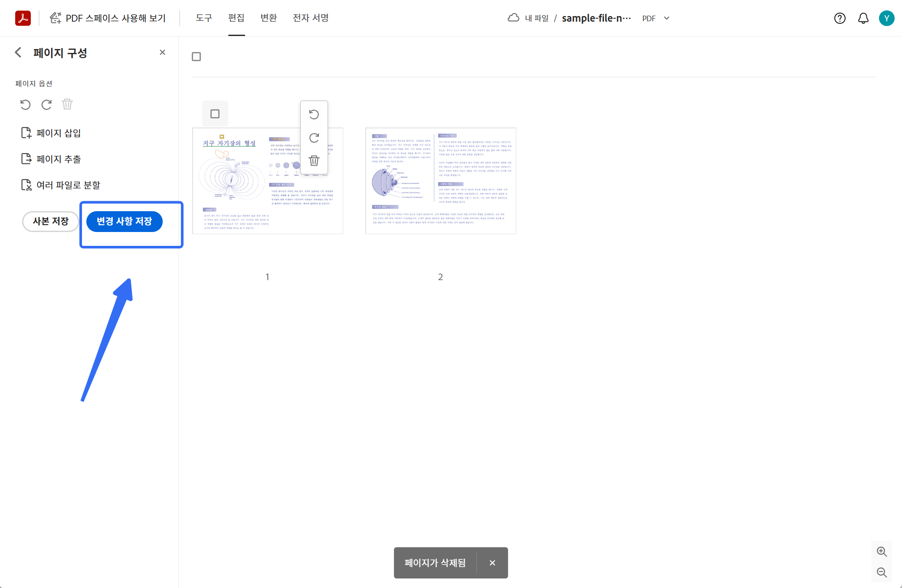Viewport: 902px width, 588px height.
Task: Expand the PDF file dropdown chevron
Action: pyautogui.click(x=667, y=18)
